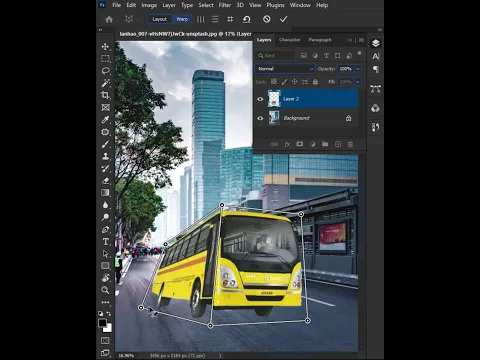480x360 pixels.
Task: Hide the Background layer
Action: click(x=260, y=118)
